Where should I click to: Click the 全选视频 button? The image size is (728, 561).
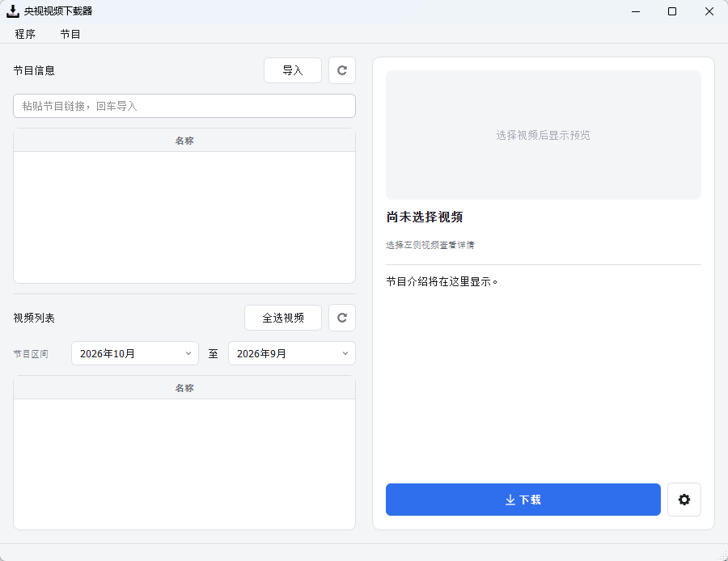click(x=283, y=318)
